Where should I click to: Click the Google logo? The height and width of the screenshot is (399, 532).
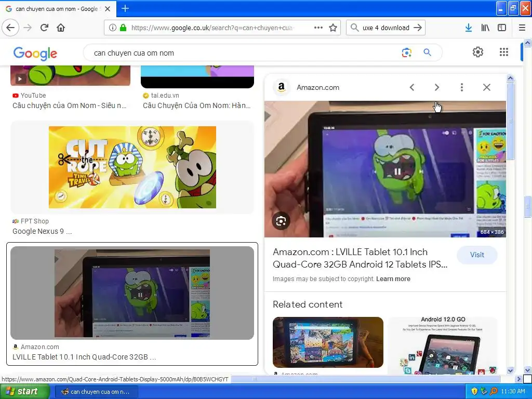tap(35, 54)
